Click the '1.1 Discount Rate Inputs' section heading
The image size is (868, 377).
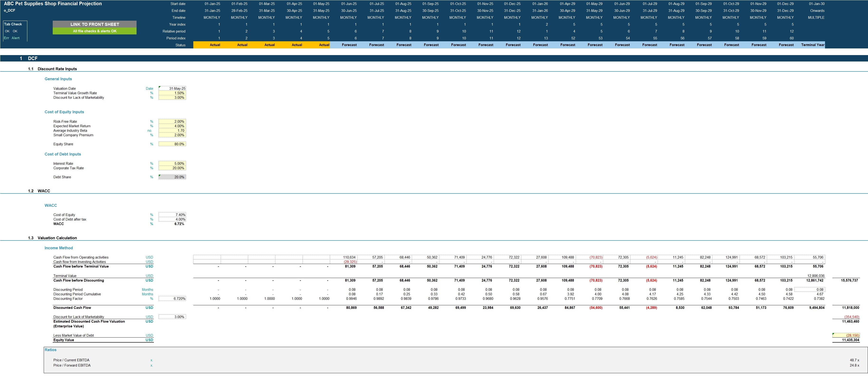[x=52, y=69]
